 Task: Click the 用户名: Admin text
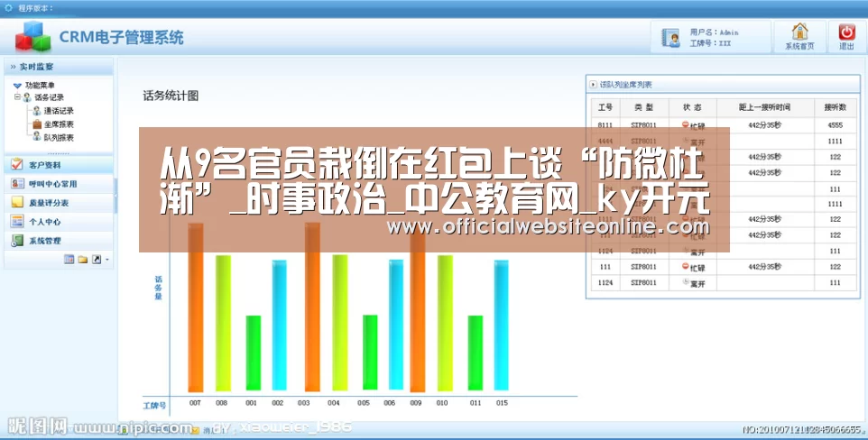tap(714, 32)
